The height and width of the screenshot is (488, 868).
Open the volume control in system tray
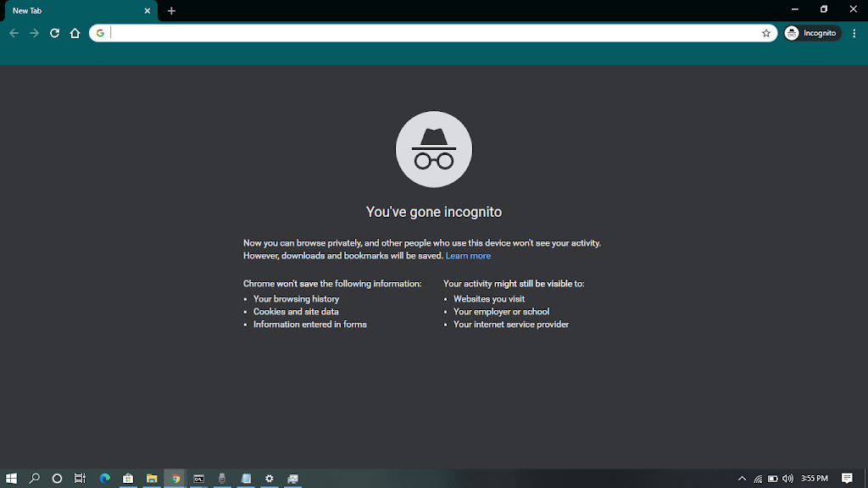click(x=787, y=479)
